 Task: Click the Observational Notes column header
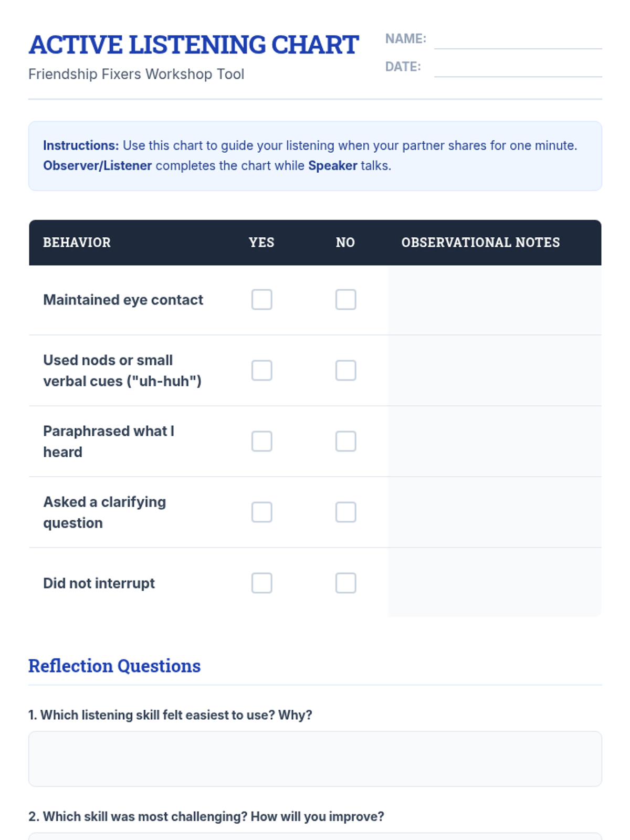tap(480, 243)
